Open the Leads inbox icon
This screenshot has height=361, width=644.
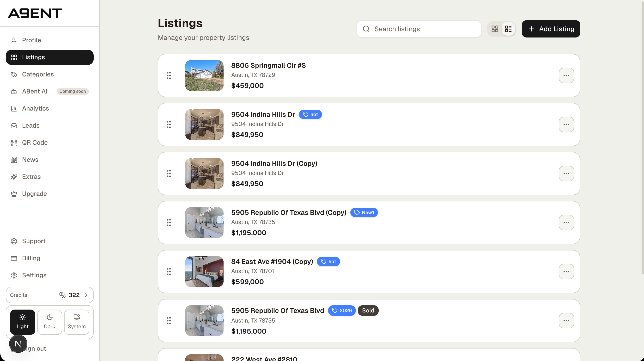tap(14, 125)
